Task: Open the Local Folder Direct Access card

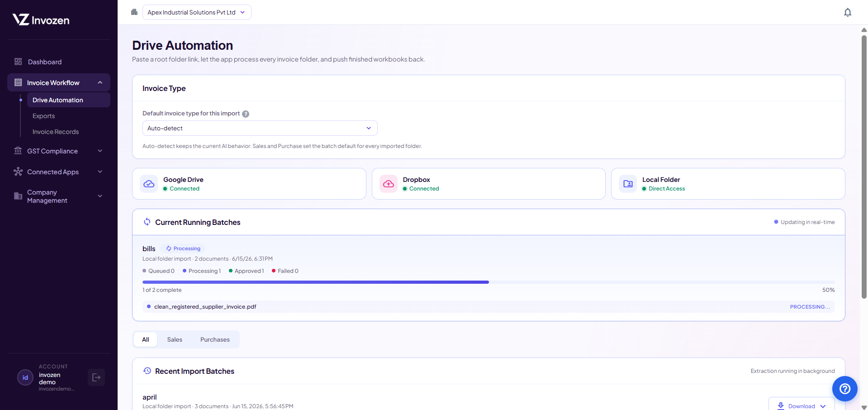Action: point(728,184)
